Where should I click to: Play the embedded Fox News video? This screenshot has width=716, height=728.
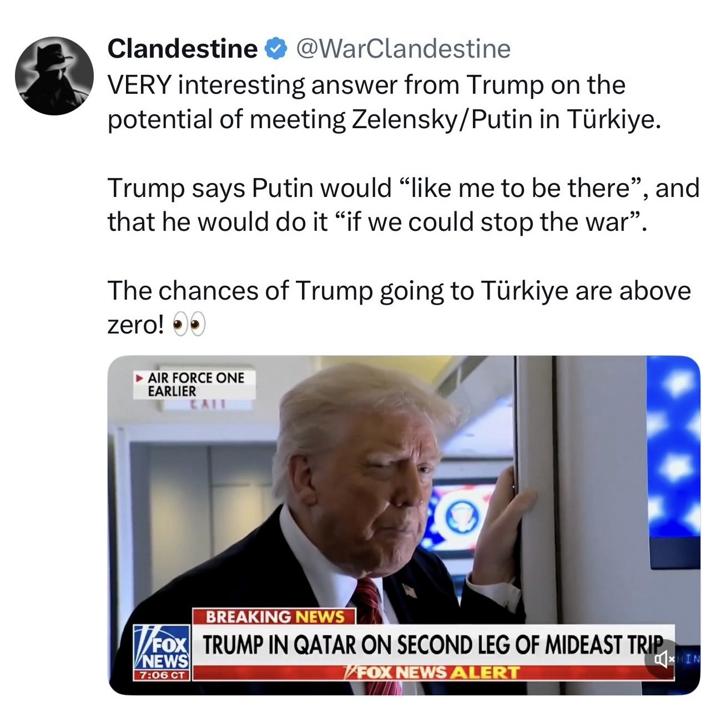pyautogui.click(x=404, y=525)
